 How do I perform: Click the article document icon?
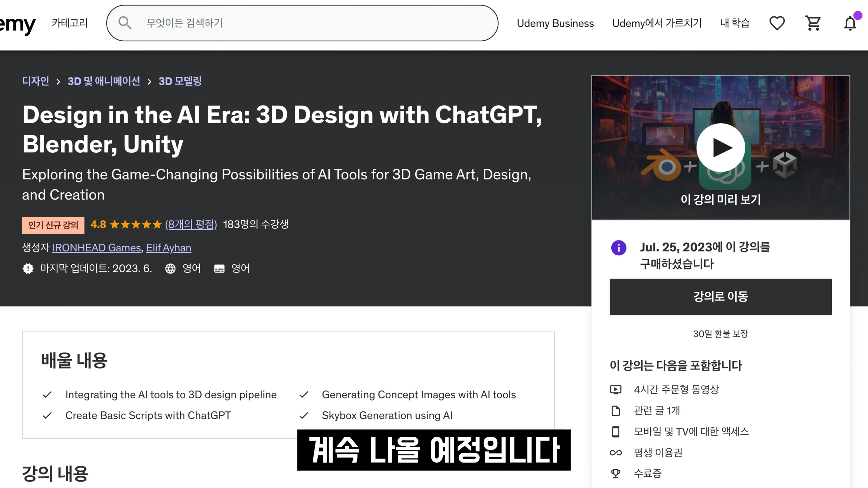coord(615,411)
